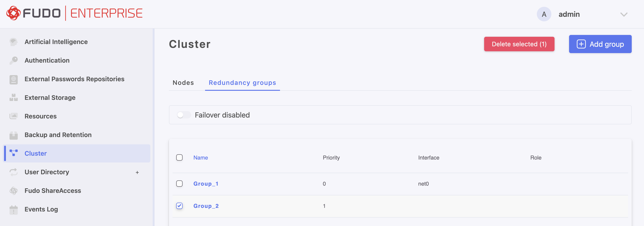
Task: Open External Storage boxes icon
Action: coord(13,98)
